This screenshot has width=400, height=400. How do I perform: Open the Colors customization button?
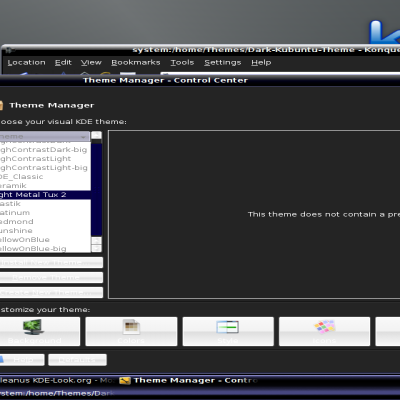pos(131,331)
